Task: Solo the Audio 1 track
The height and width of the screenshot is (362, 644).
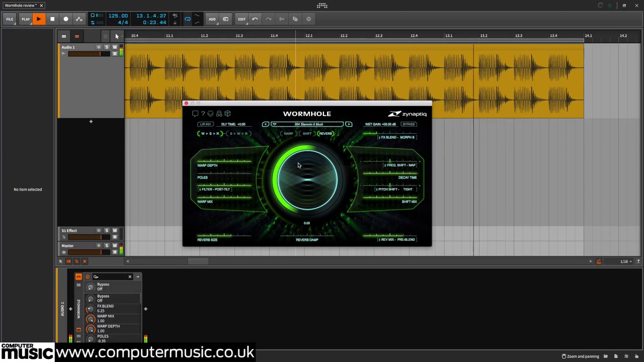Action: 107,47
